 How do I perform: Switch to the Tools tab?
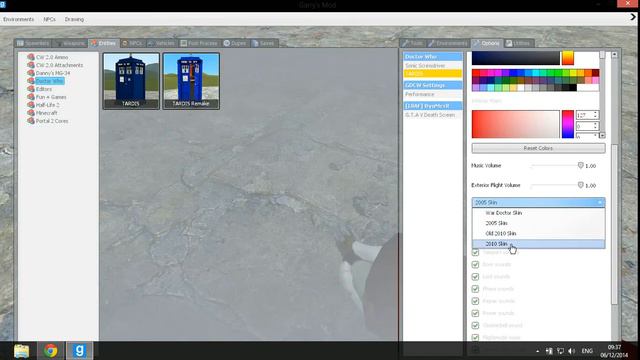(413, 43)
